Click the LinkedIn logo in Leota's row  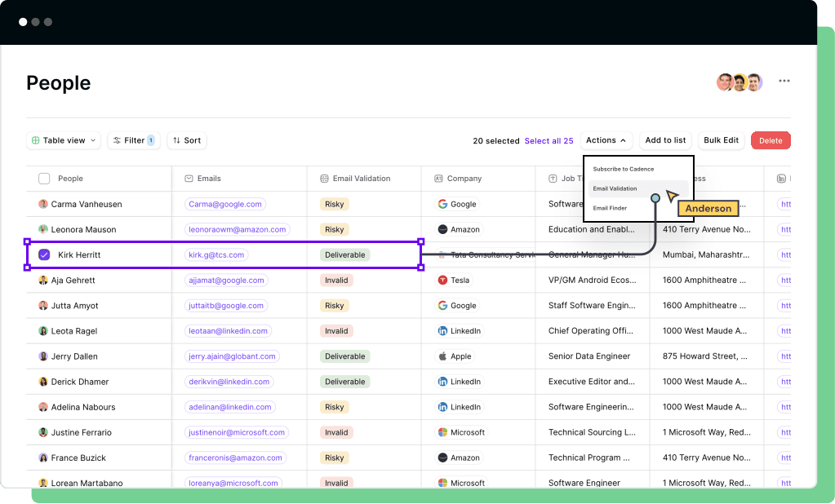click(x=442, y=331)
